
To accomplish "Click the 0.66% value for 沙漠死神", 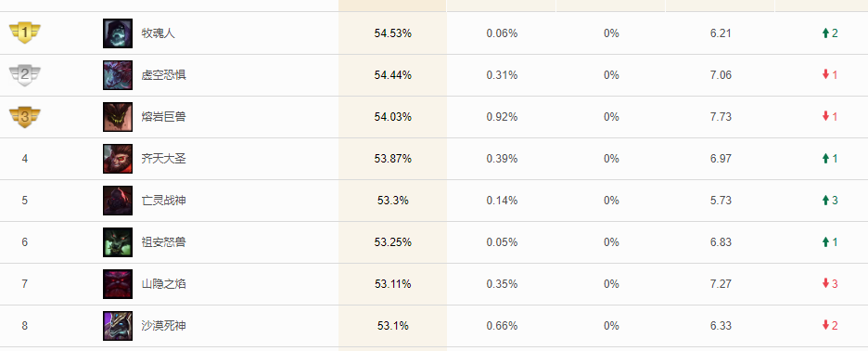I will pyautogui.click(x=502, y=326).
